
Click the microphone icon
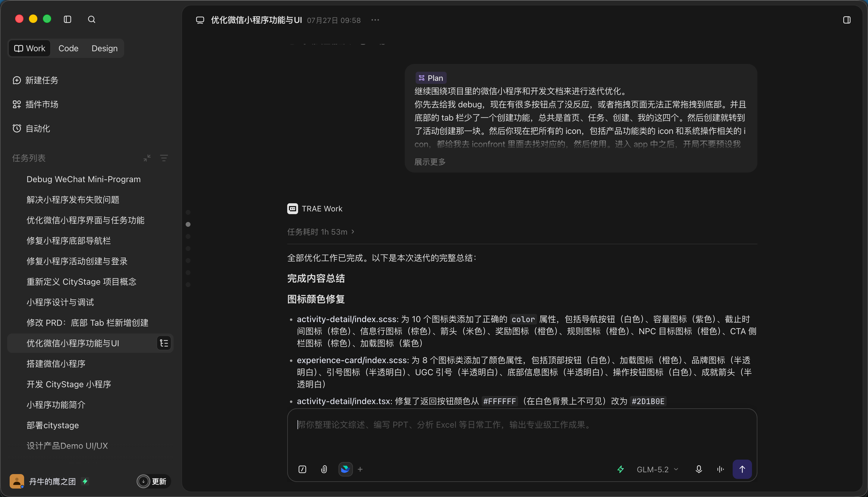click(x=699, y=469)
